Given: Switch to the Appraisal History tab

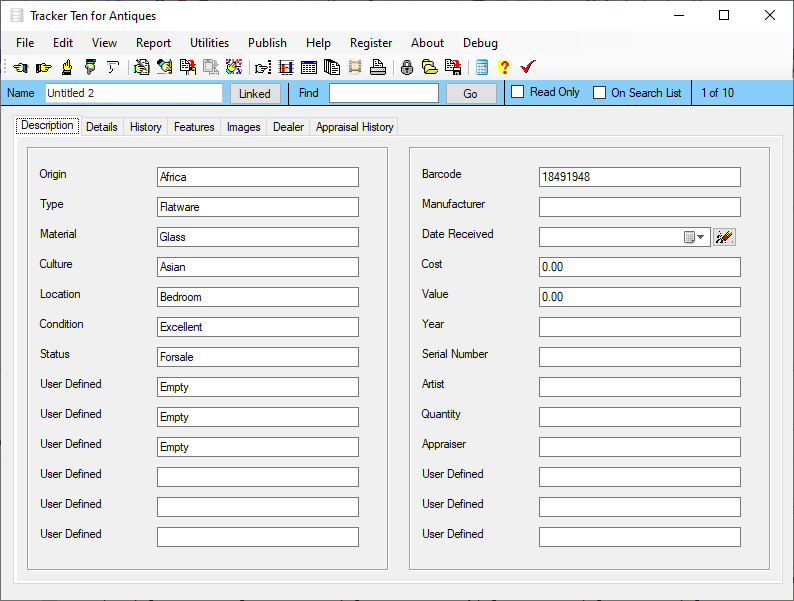Looking at the screenshot, I should pyautogui.click(x=355, y=127).
